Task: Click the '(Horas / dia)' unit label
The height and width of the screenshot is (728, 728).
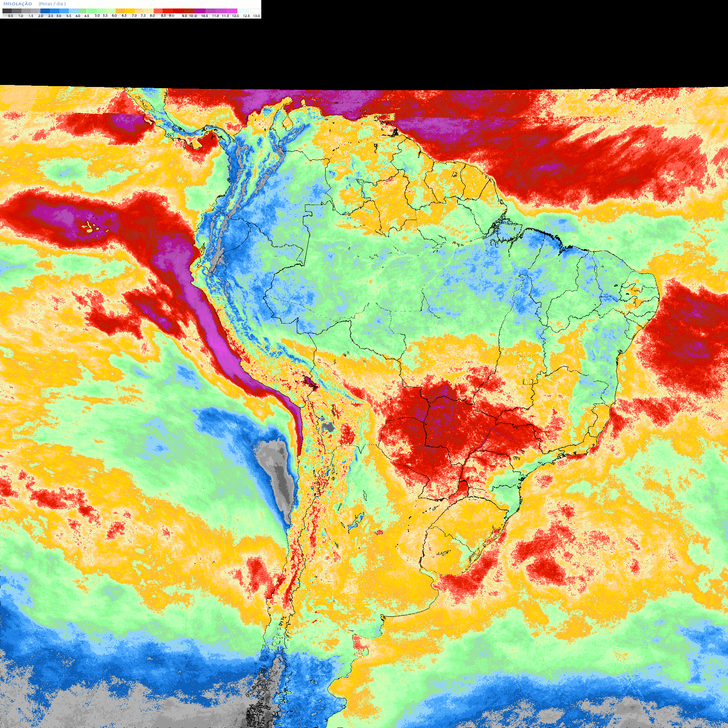Action: tap(52, 4)
